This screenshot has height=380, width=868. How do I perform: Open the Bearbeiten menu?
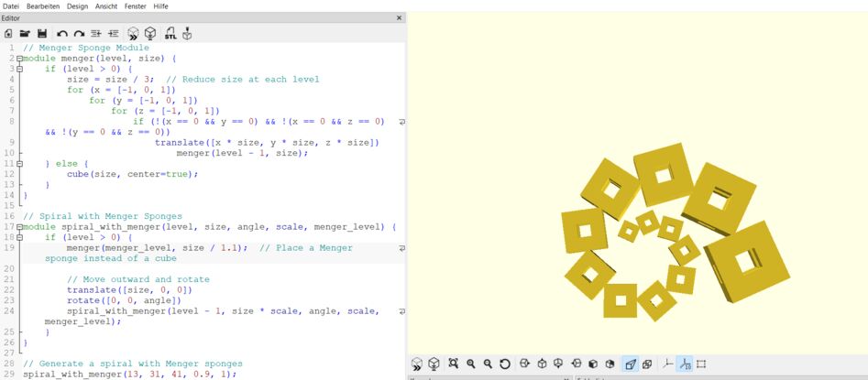click(43, 6)
